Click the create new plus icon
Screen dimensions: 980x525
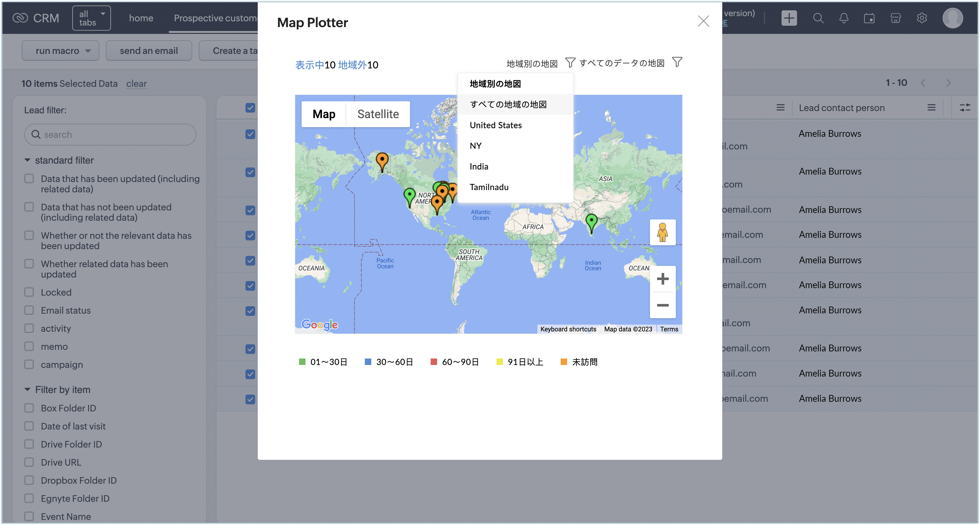coord(789,18)
